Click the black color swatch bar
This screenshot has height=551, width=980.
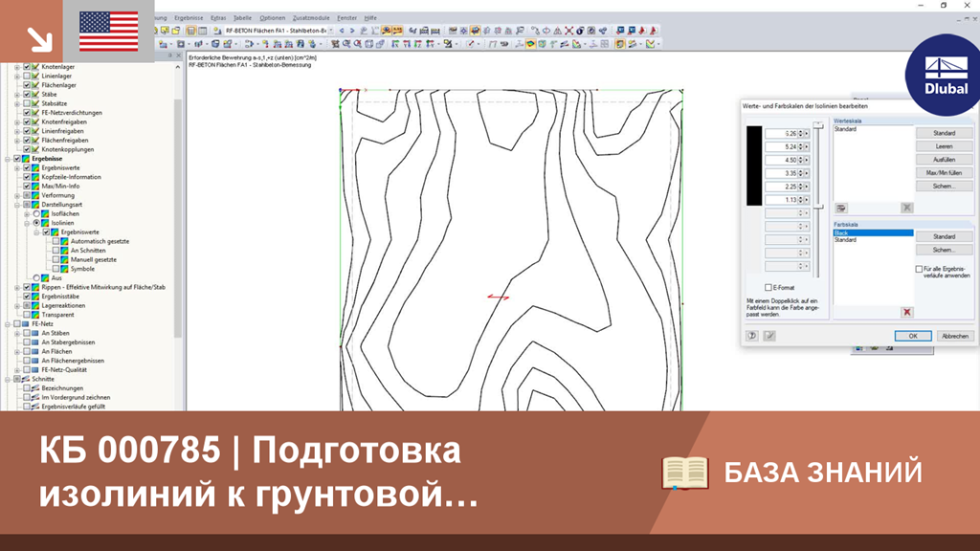[754, 165]
